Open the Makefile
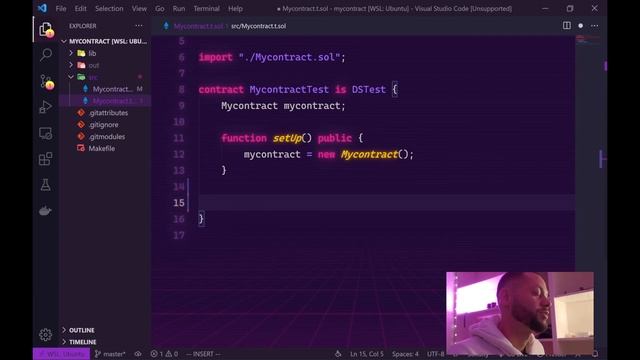Viewport: 640px width, 360px height. coord(105,148)
